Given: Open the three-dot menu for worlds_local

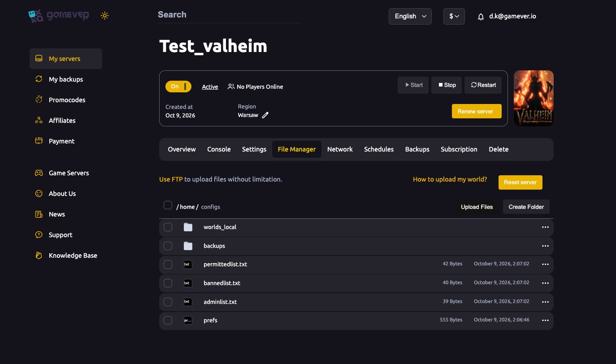Looking at the screenshot, I should click(x=545, y=227).
